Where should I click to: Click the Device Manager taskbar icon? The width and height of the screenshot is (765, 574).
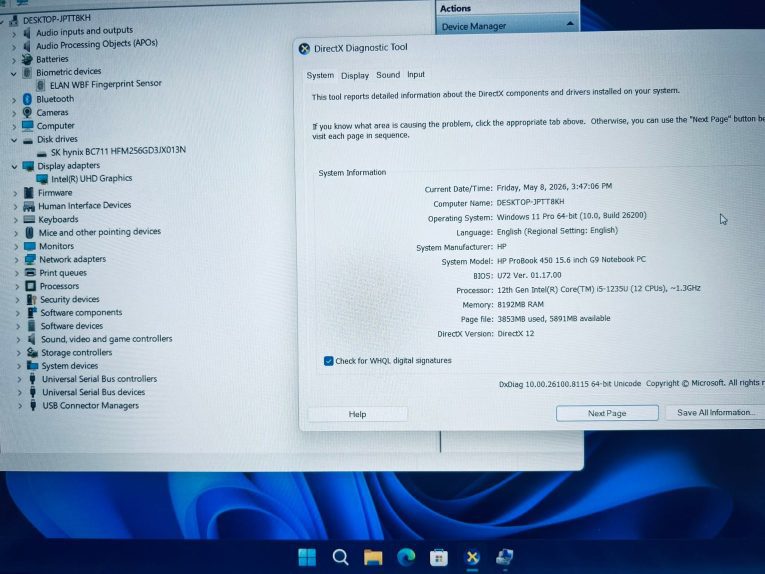click(504, 557)
